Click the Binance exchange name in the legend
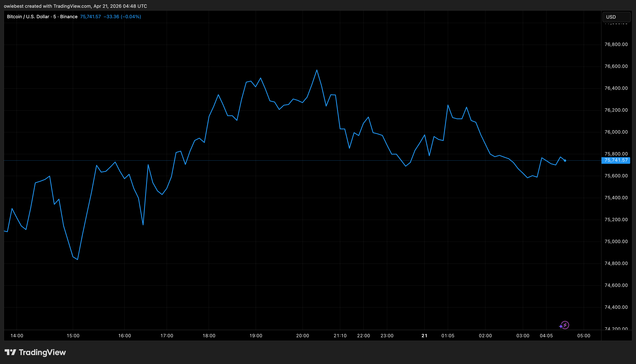Screen dimensions: 636x364 69,16
